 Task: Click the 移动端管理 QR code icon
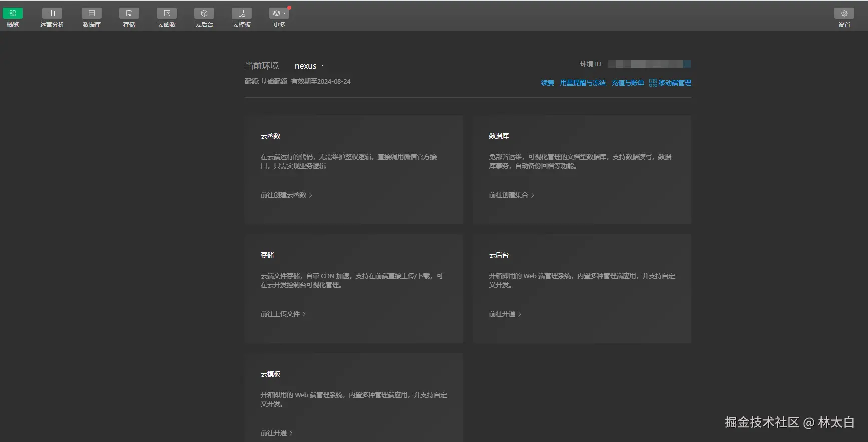coord(653,83)
